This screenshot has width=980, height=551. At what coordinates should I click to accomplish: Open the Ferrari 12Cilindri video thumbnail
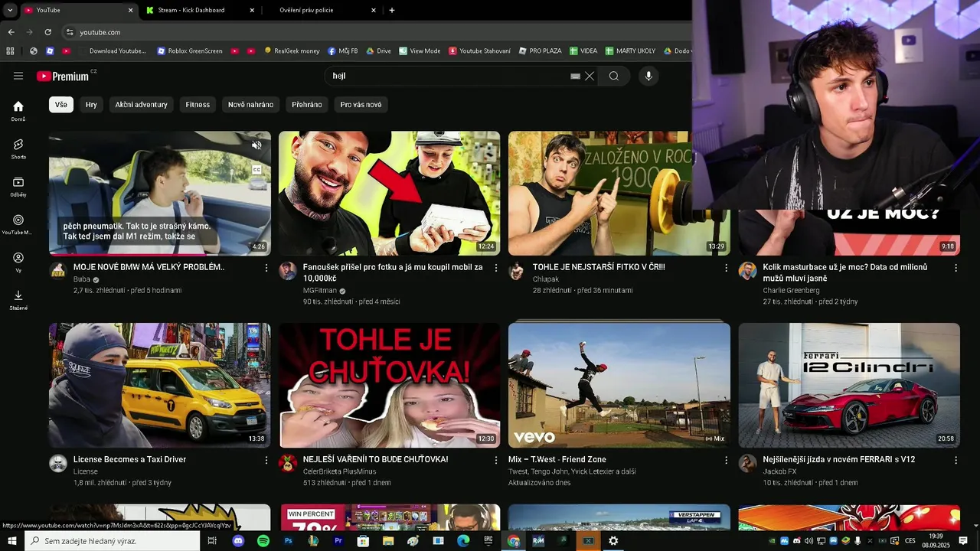coord(849,385)
